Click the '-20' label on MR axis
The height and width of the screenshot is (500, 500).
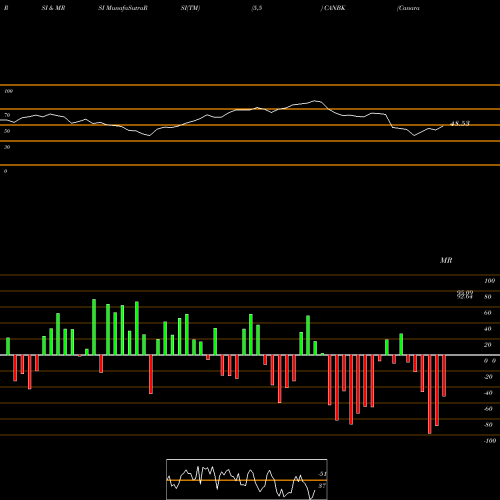(488, 377)
